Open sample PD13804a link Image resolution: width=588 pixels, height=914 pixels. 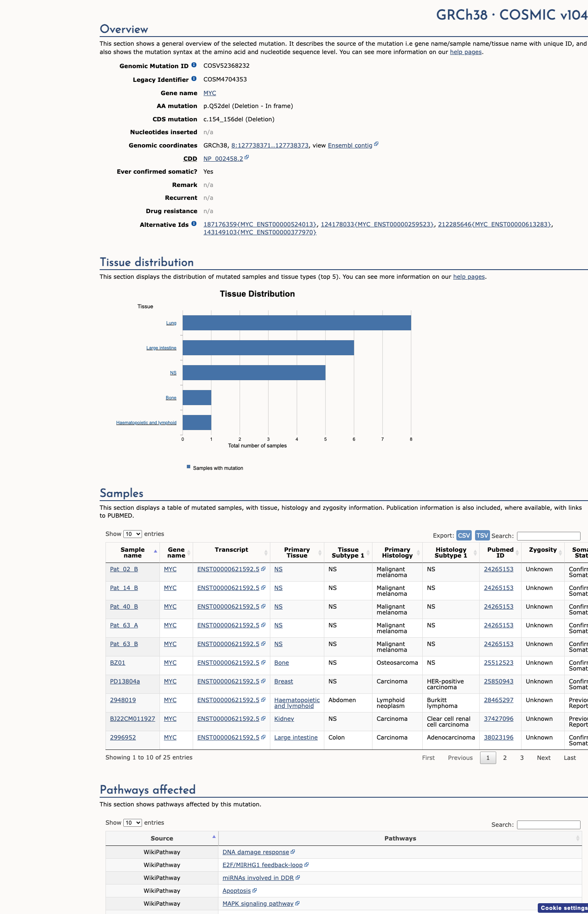coord(125,681)
